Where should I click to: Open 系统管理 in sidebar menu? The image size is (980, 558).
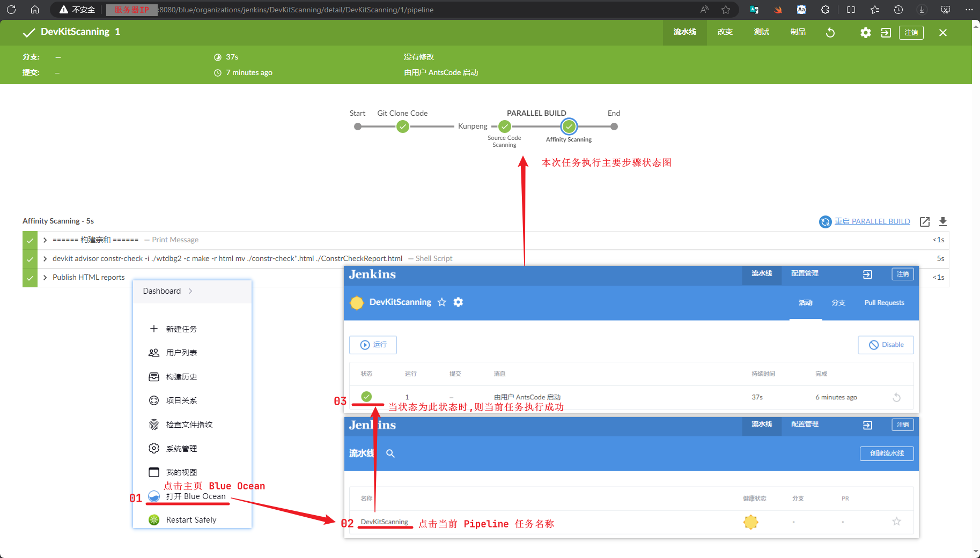[173, 449]
